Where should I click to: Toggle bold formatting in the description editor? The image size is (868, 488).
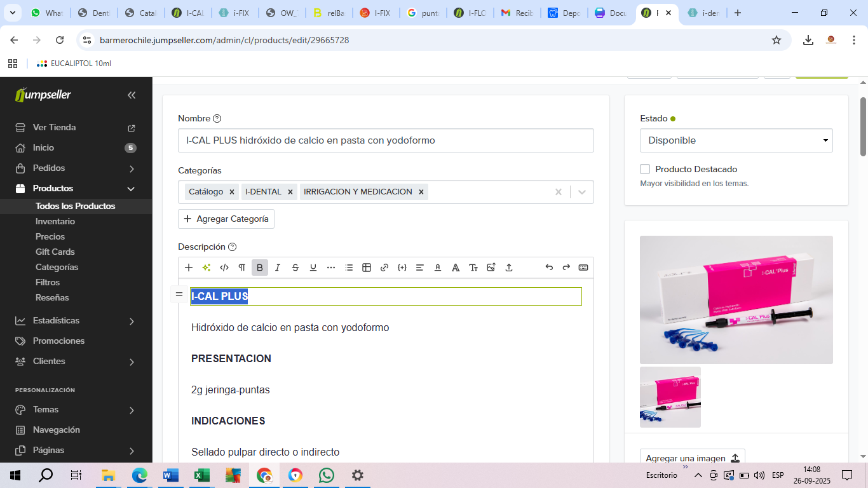pyautogui.click(x=259, y=268)
